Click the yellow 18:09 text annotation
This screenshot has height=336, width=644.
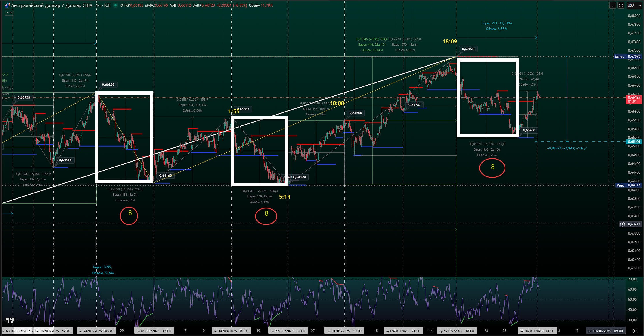coord(450,42)
